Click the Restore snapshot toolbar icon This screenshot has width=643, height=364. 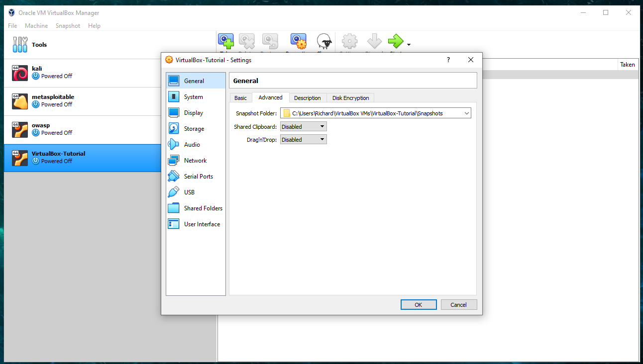[x=270, y=41]
